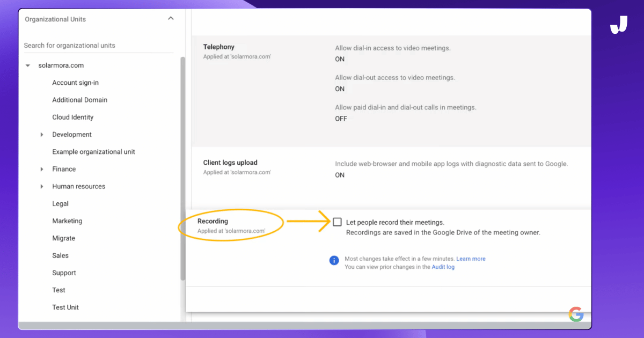
Task: Click 'Allow paid dial-in and dial-out calls' setting
Action: click(x=406, y=107)
